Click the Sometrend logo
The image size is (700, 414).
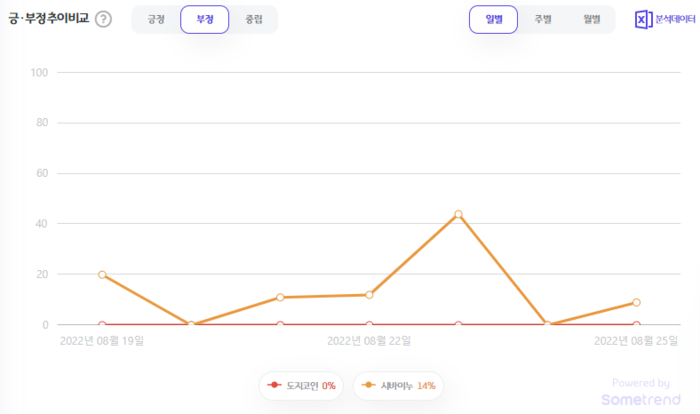click(641, 399)
